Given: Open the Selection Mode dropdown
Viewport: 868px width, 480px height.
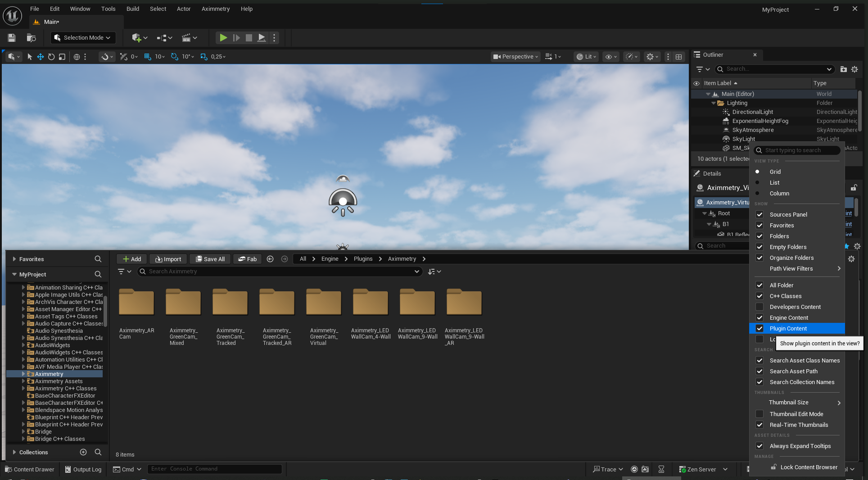Looking at the screenshot, I should (83, 38).
